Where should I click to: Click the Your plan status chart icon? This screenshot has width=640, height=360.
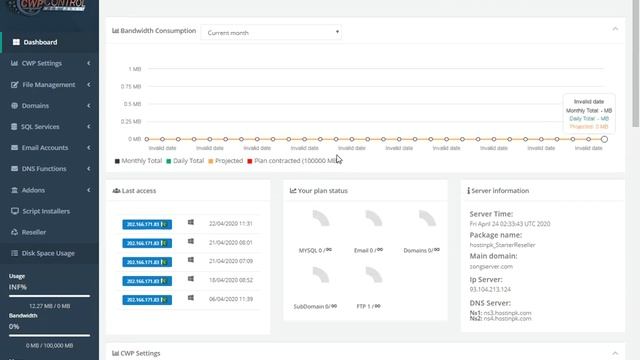point(293,191)
